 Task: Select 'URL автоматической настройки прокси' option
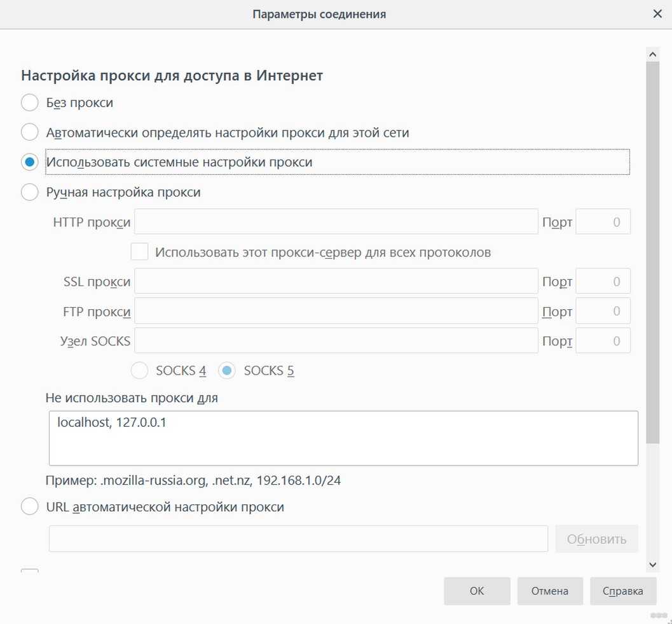pyautogui.click(x=30, y=507)
